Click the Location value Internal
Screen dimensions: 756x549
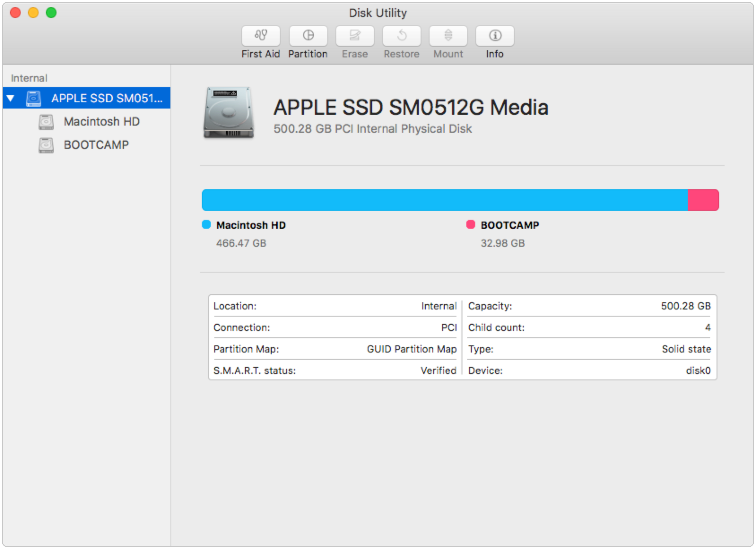(x=439, y=306)
